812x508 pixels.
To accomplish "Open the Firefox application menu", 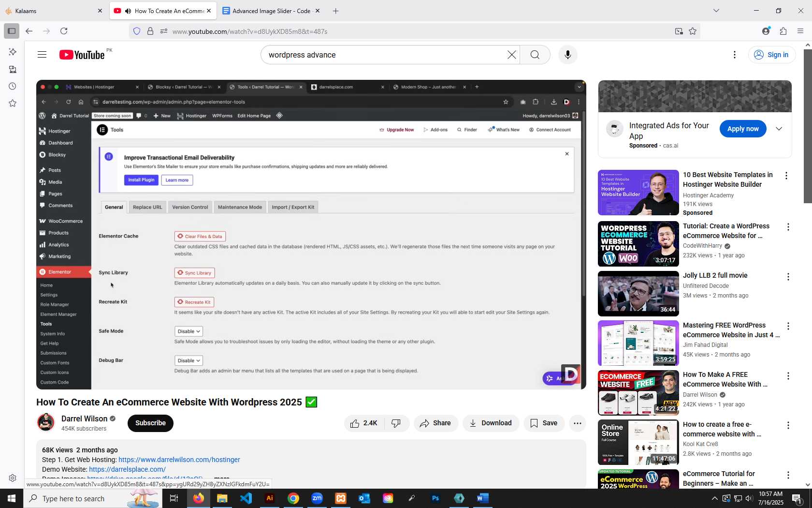I will tap(800, 31).
